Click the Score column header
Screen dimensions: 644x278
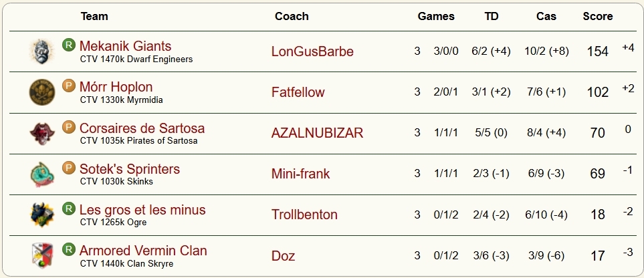597,16
